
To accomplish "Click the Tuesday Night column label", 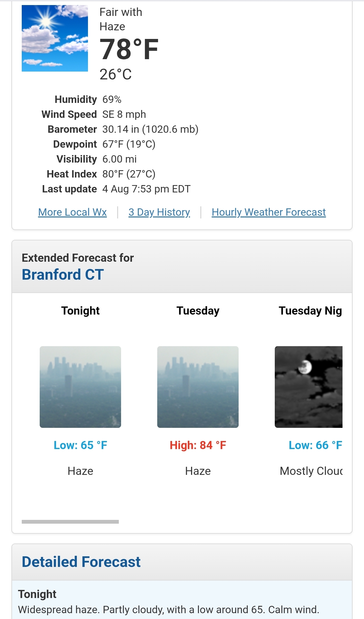I will (x=310, y=311).
